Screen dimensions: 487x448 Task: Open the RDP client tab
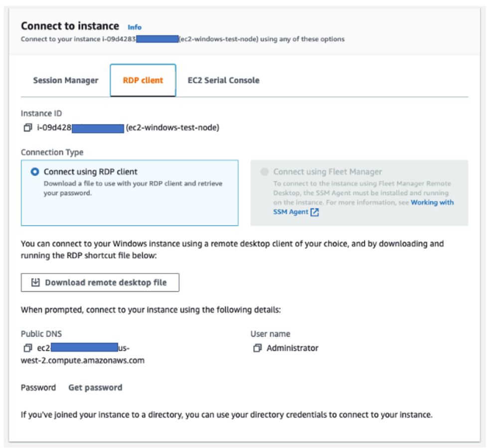tap(143, 80)
